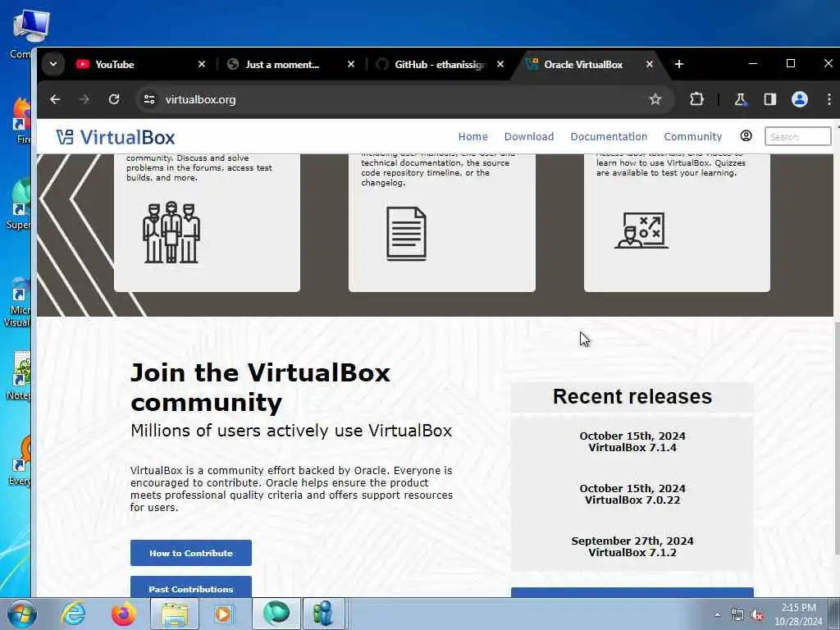Switch to the GitHub ethanissign tab
Image resolution: width=840 pixels, height=630 pixels.
point(440,64)
